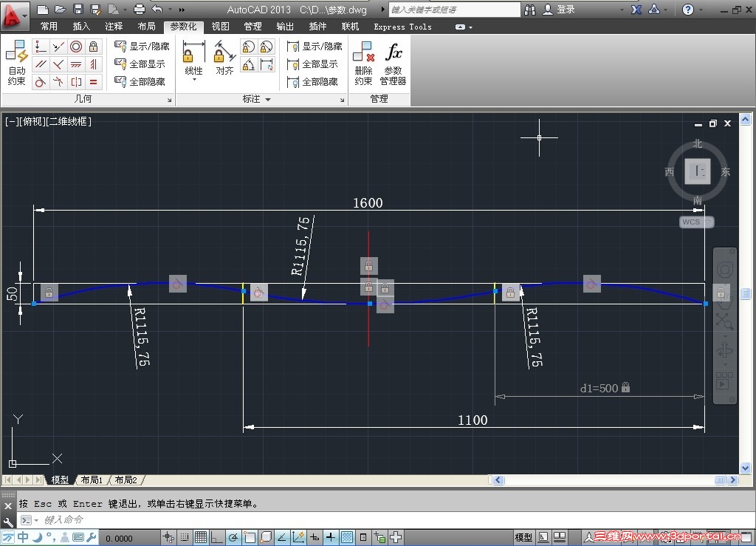Click Delete Constraints (删除约束) button
This screenshot has height=546, width=756.
coord(363,64)
